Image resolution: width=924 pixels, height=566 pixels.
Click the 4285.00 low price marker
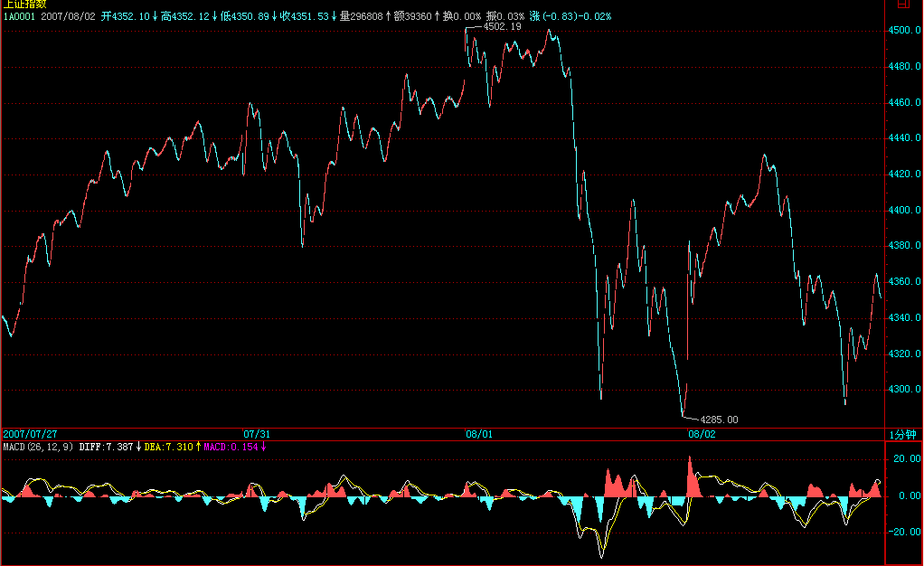(x=719, y=420)
